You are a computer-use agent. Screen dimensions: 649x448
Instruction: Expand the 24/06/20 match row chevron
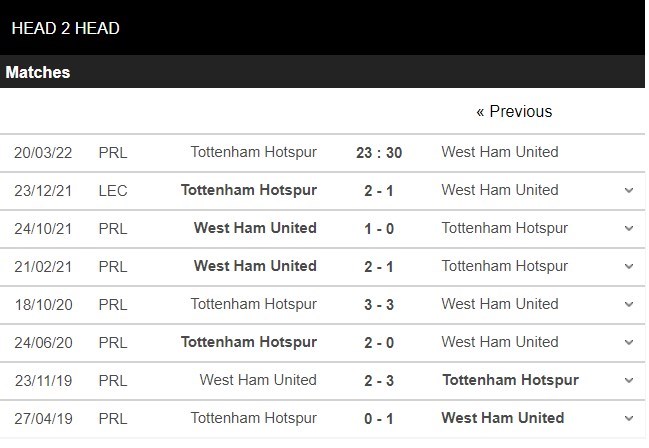629,342
